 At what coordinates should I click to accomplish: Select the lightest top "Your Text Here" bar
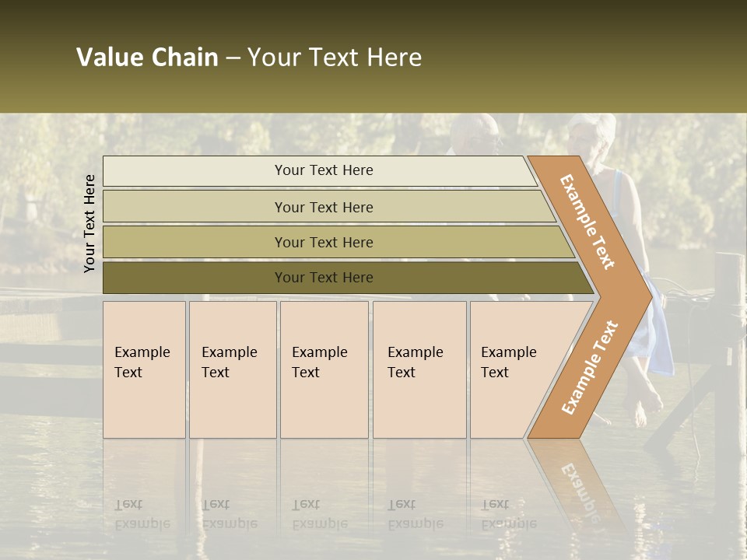323,170
